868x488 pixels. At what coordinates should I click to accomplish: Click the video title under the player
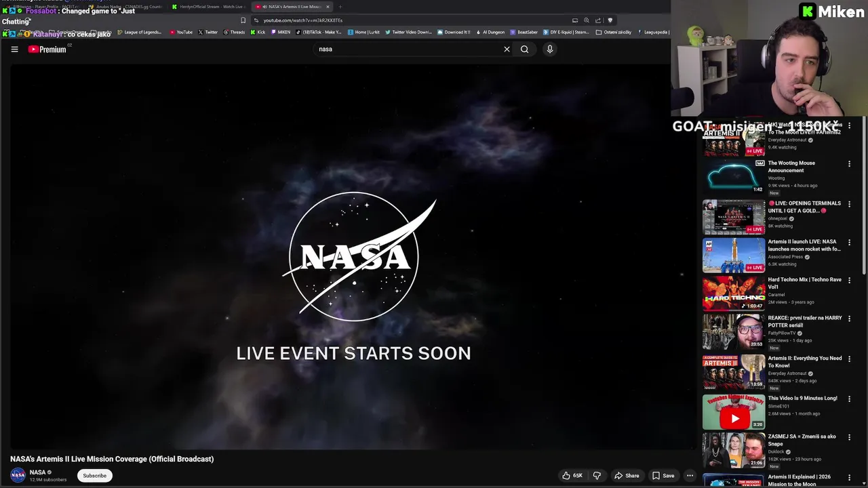pyautogui.click(x=112, y=459)
